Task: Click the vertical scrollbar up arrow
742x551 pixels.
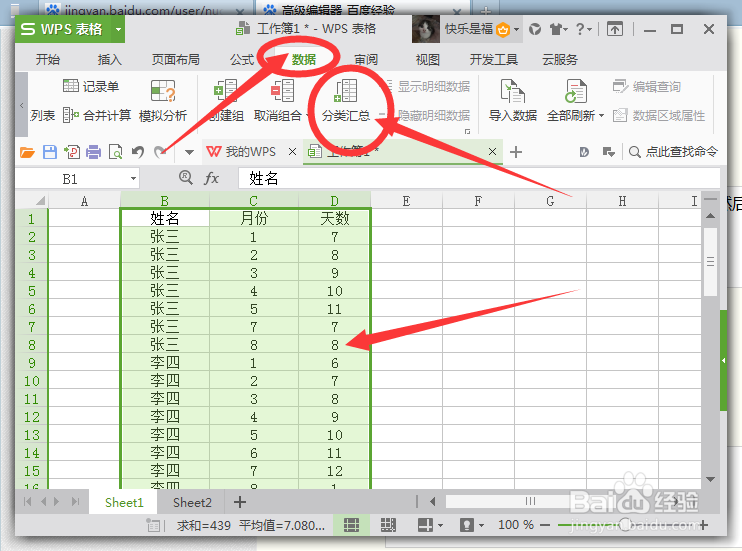Action: (710, 216)
